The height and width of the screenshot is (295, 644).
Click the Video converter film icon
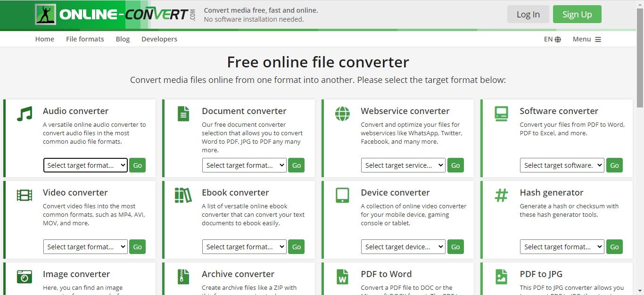[x=24, y=195]
